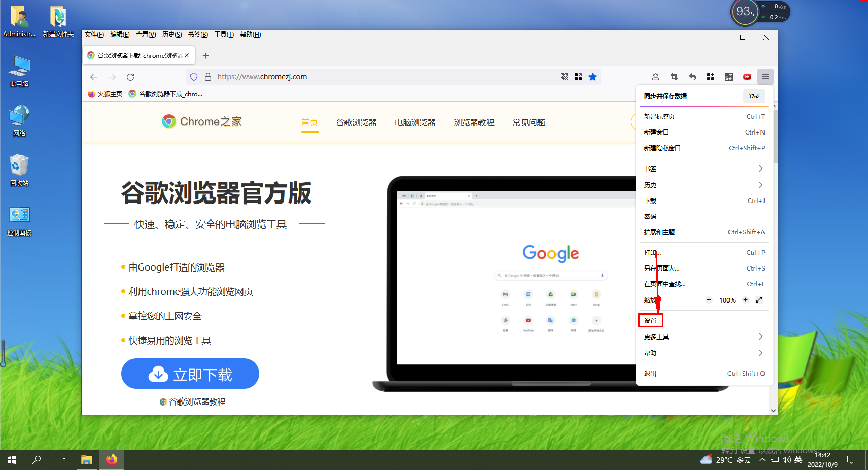The image size is (868, 470).
Task: Switch to the 谷歌浏览器 navigation tab
Action: (357, 122)
